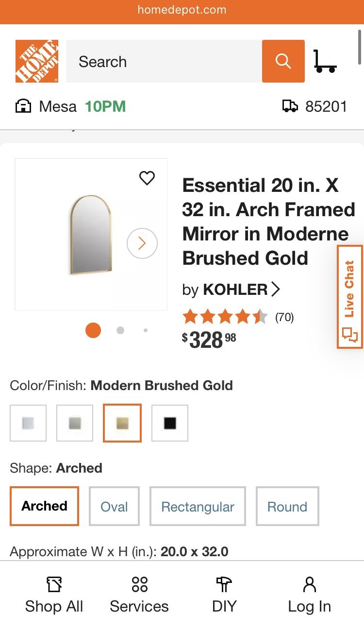
Task: Open Live Chat side tab
Action: [349, 297]
